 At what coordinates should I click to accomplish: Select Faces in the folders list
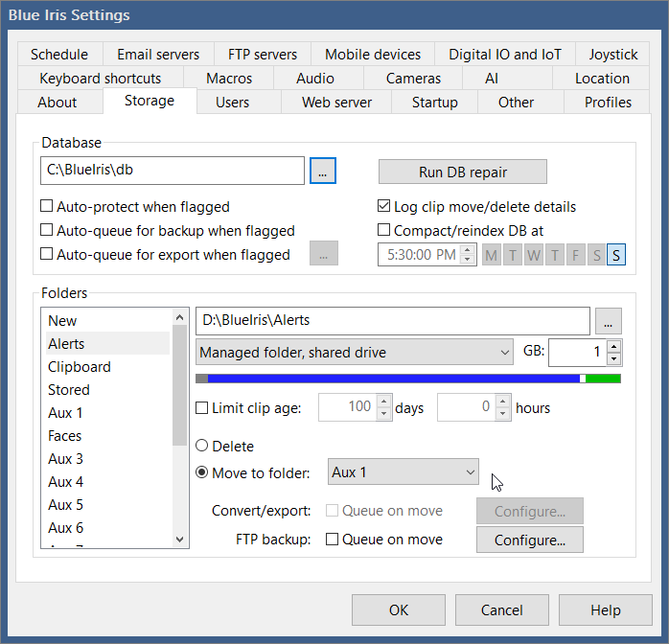tap(108, 436)
